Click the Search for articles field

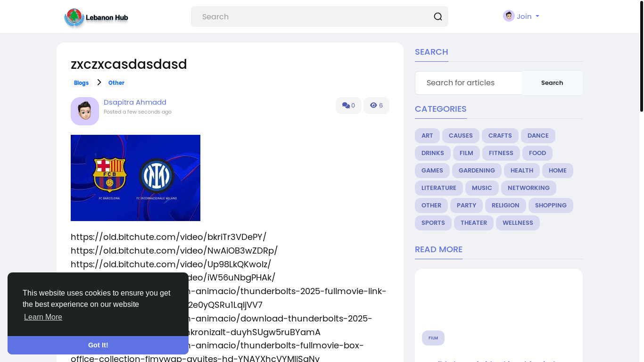point(469,83)
